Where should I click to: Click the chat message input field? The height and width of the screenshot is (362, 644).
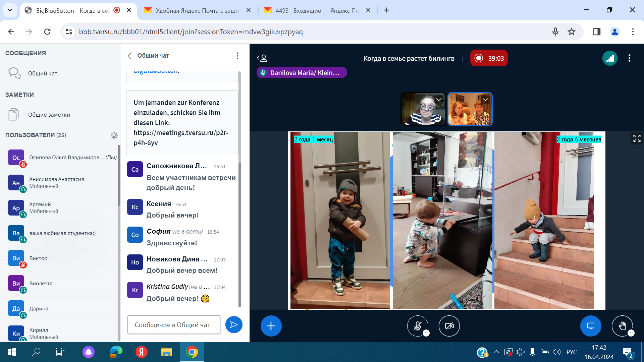click(x=174, y=325)
